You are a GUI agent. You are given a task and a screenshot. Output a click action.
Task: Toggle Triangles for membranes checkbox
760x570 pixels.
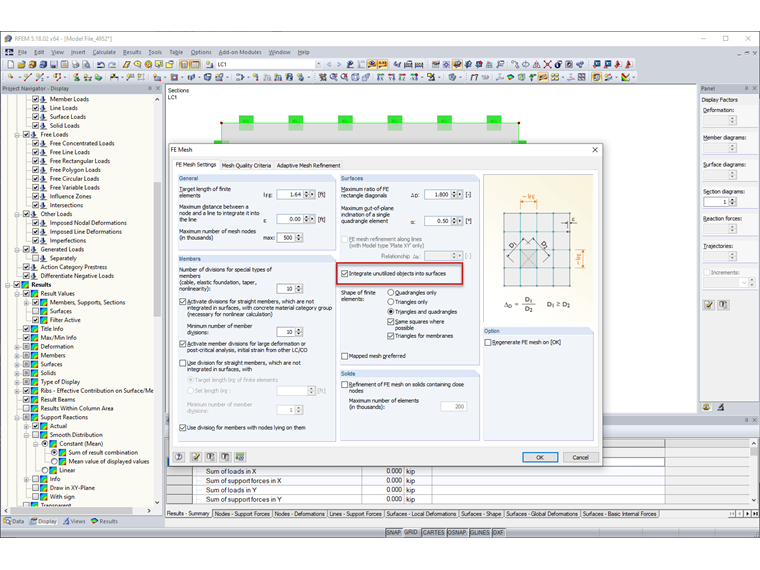(391, 336)
